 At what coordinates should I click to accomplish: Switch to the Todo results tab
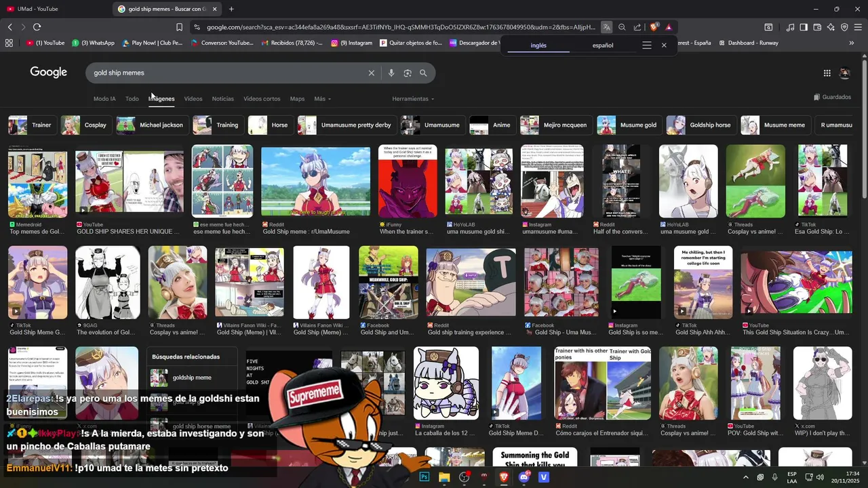click(x=132, y=99)
